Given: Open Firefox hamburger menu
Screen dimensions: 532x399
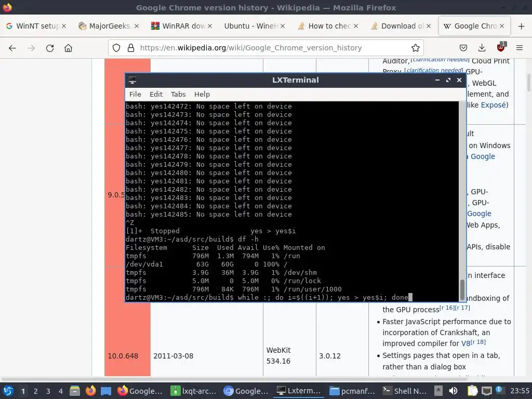Looking at the screenshot, I should (x=520, y=48).
